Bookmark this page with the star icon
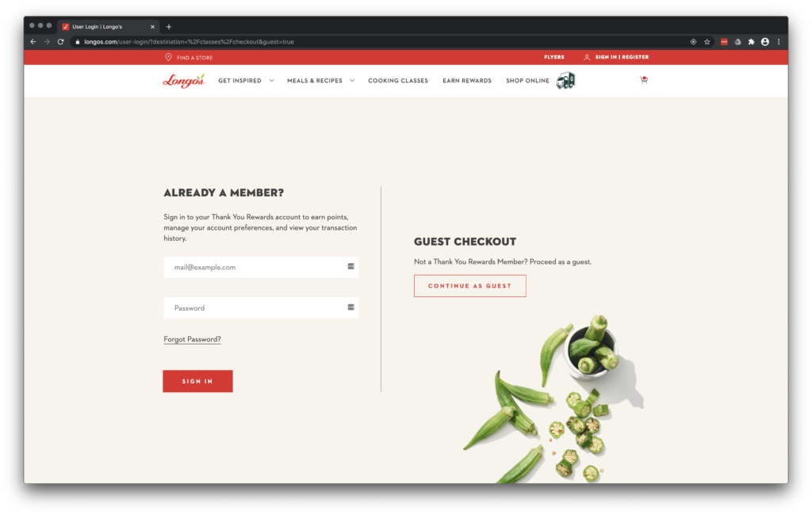 click(x=707, y=42)
